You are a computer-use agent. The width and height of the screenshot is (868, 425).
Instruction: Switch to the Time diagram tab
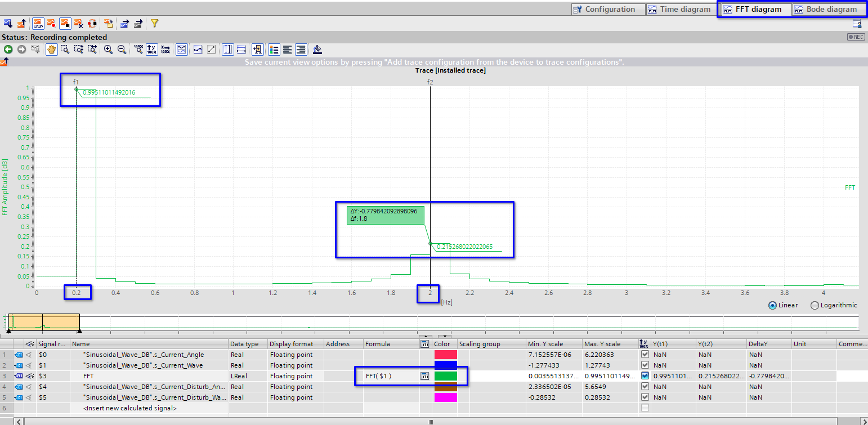(679, 9)
